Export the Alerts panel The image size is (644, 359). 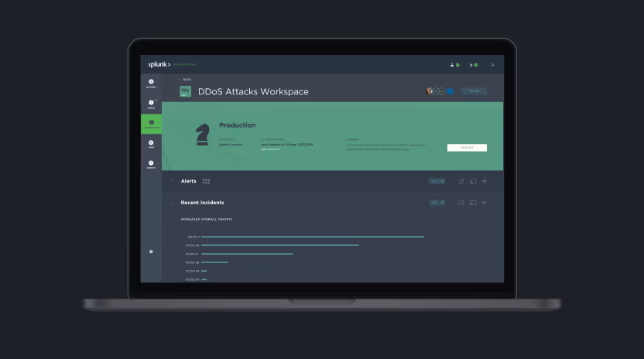(x=461, y=181)
